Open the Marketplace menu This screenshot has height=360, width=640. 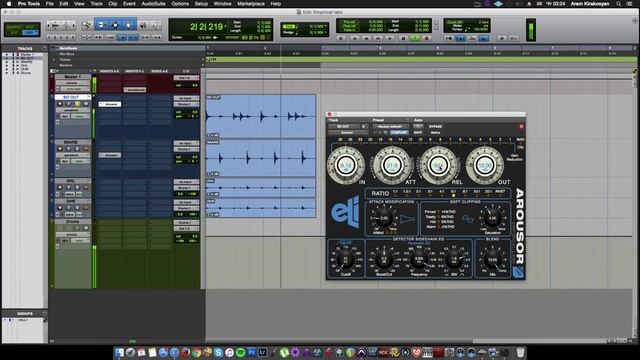click(x=251, y=4)
